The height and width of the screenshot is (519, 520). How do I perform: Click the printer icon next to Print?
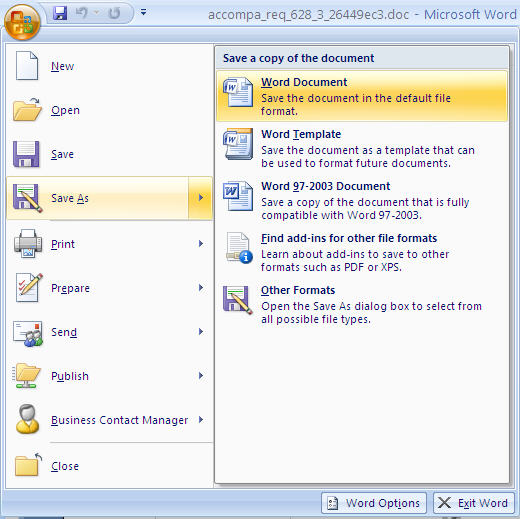pyautogui.click(x=28, y=244)
